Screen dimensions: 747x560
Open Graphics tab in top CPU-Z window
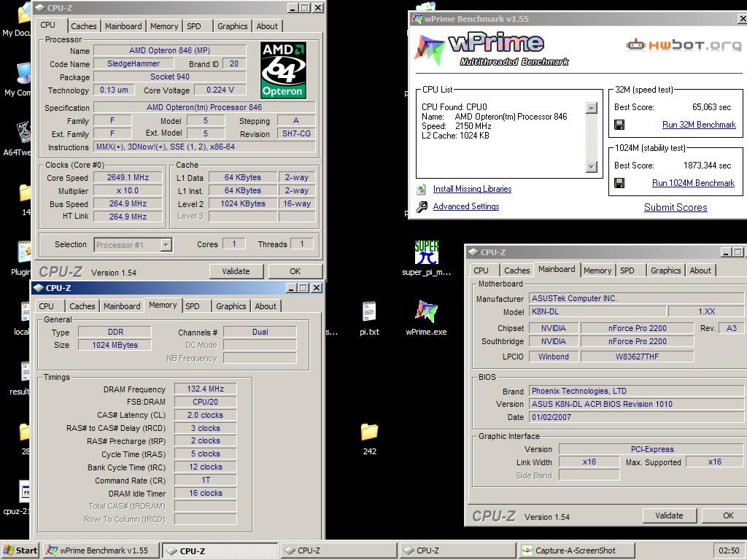pyautogui.click(x=233, y=26)
